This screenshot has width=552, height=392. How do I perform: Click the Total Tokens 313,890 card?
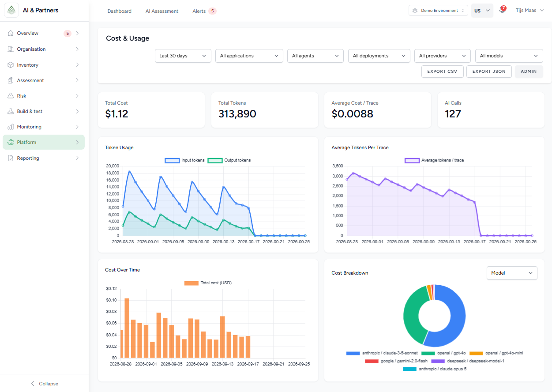[264, 110]
